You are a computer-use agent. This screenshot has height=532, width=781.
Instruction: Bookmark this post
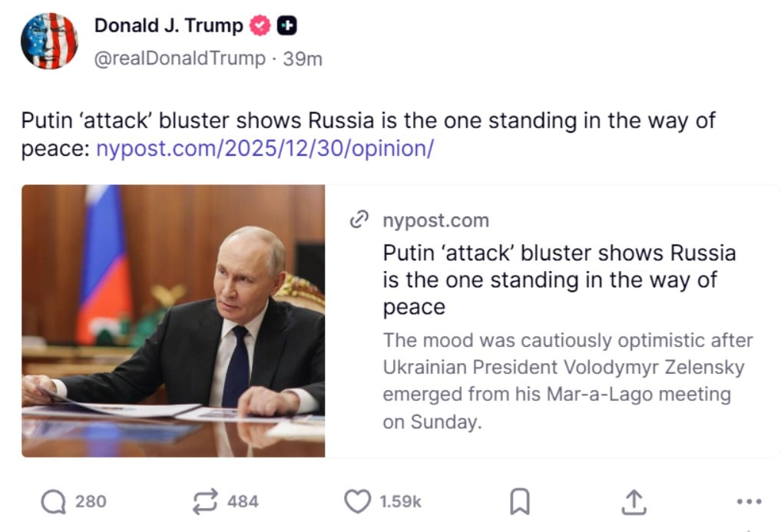520,503
